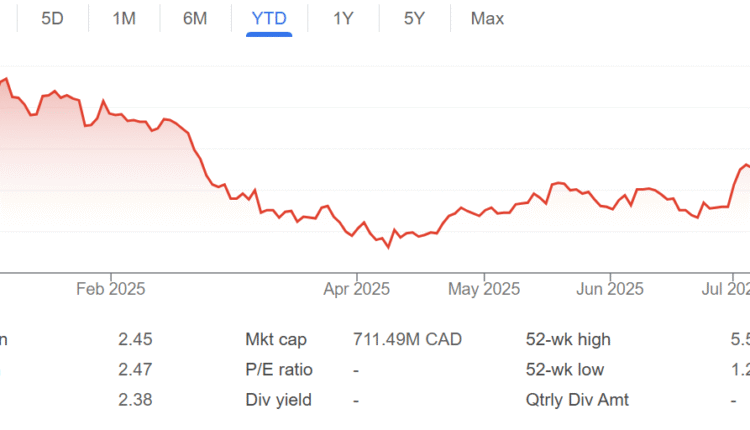Viewport: 750px width, 430px height.
Task: Click the Apr 2025 axis label
Action: (x=357, y=289)
